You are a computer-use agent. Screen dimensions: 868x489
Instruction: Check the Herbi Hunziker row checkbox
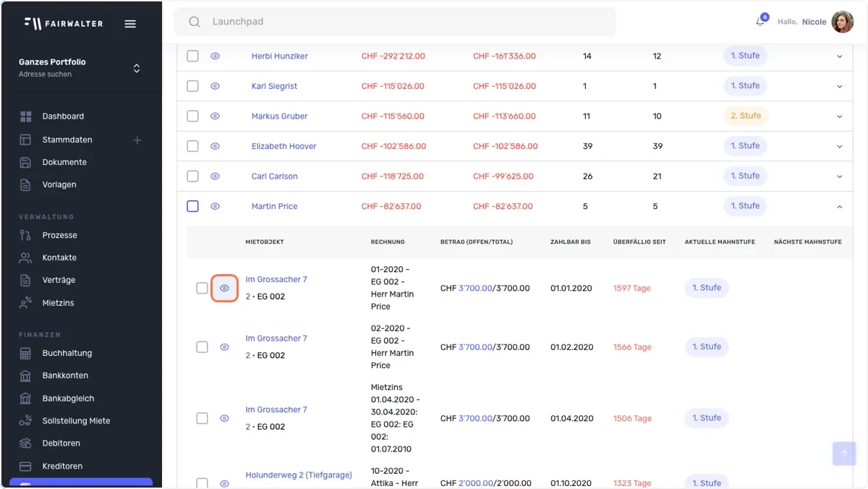[192, 56]
